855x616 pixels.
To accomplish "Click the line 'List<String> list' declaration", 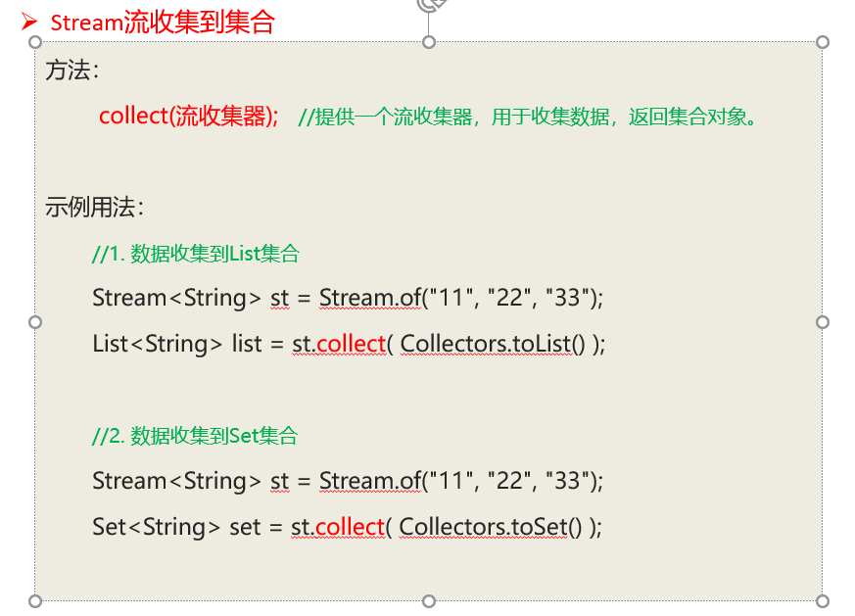I will click(177, 345).
